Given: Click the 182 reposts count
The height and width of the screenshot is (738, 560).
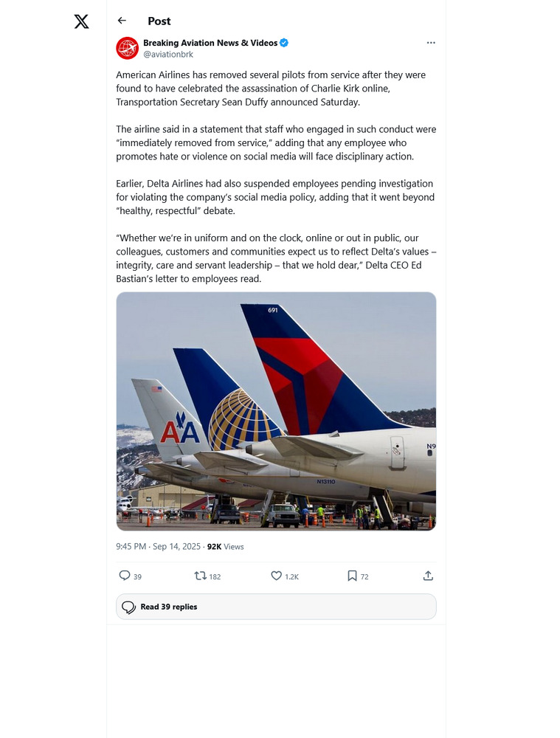Looking at the screenshot, I should (215, 576).
